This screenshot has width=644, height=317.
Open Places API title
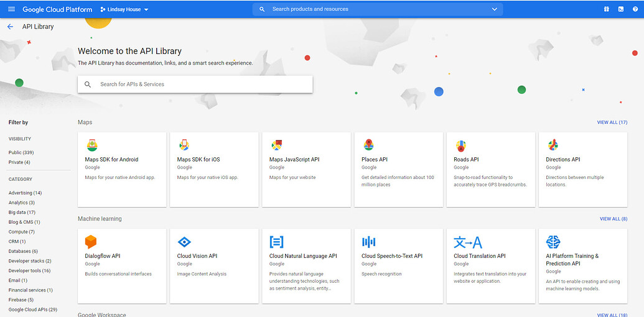coord(374,160)
